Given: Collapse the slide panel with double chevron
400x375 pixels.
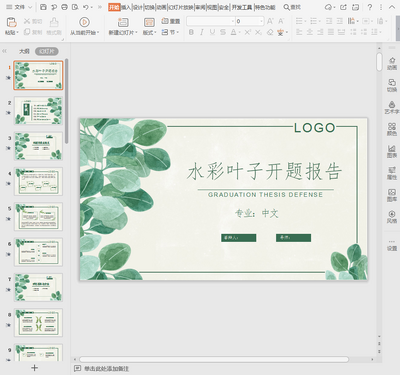Looking at the screenshot, I should [4, 51].
